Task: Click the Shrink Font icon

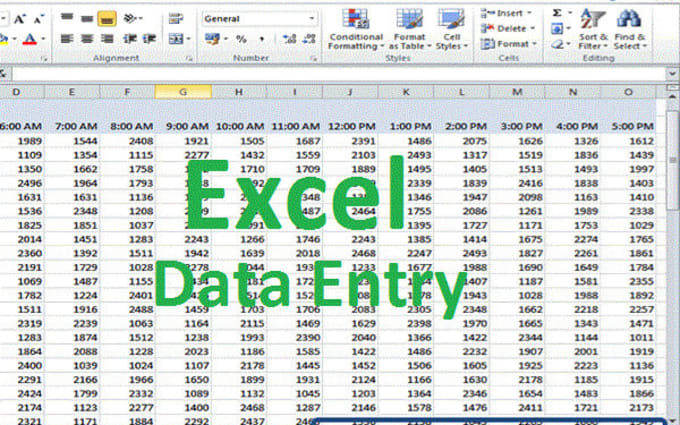Action: pos(39,19)
